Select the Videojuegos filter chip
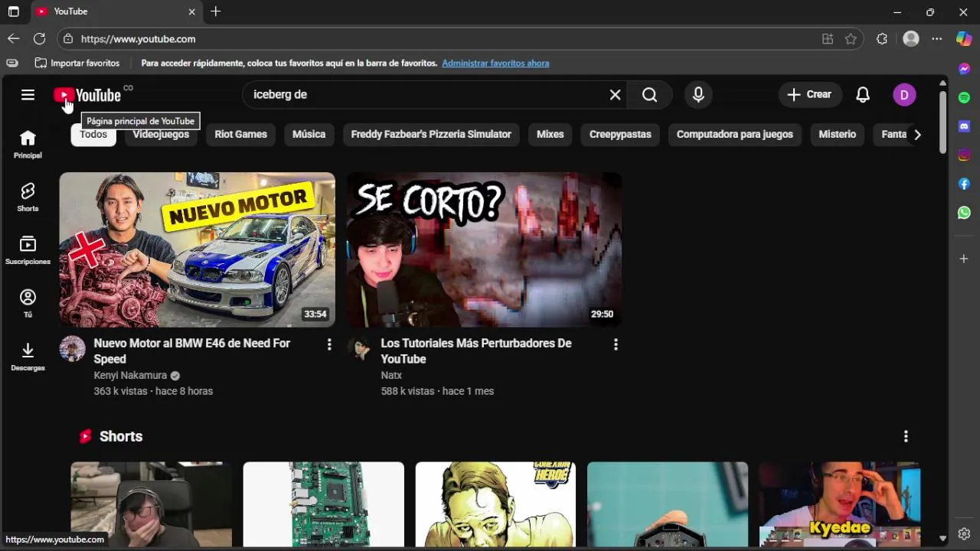This screenshot has height=551, width=980. coord(161,135)
